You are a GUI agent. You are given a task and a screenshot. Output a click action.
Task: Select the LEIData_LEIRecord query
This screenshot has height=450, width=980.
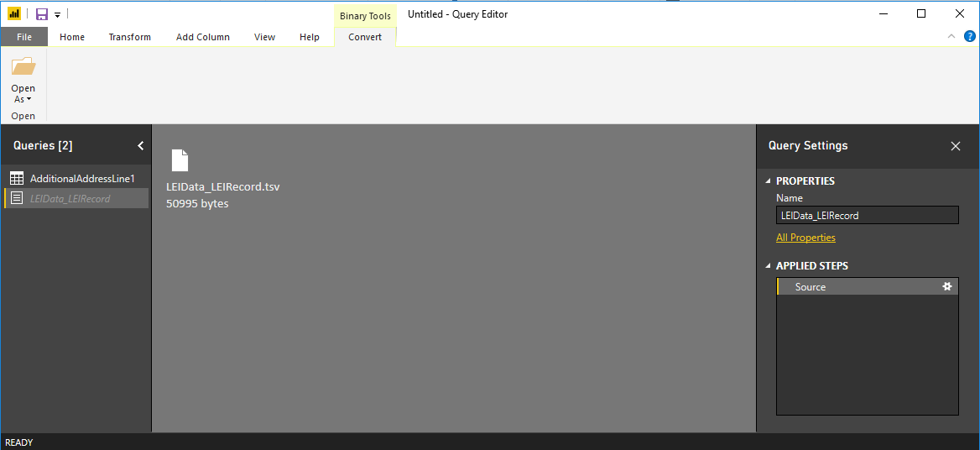(x=75, y=199)
